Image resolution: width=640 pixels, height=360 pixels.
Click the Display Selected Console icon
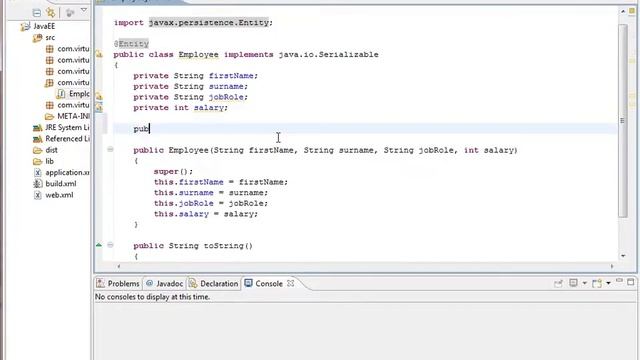tap(573, 283)
